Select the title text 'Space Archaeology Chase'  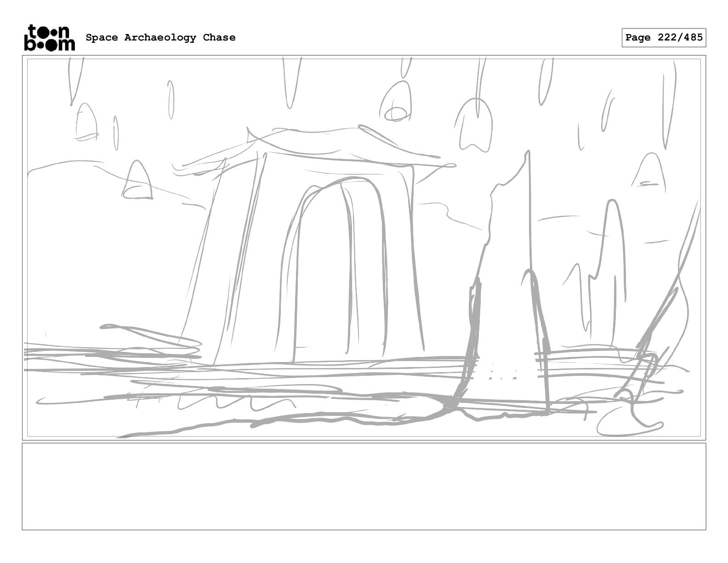160,38
